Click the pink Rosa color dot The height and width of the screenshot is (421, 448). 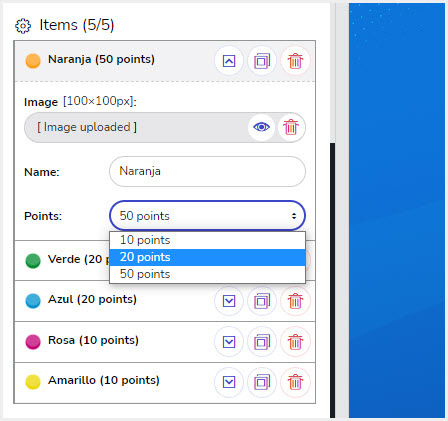(33, 342)
